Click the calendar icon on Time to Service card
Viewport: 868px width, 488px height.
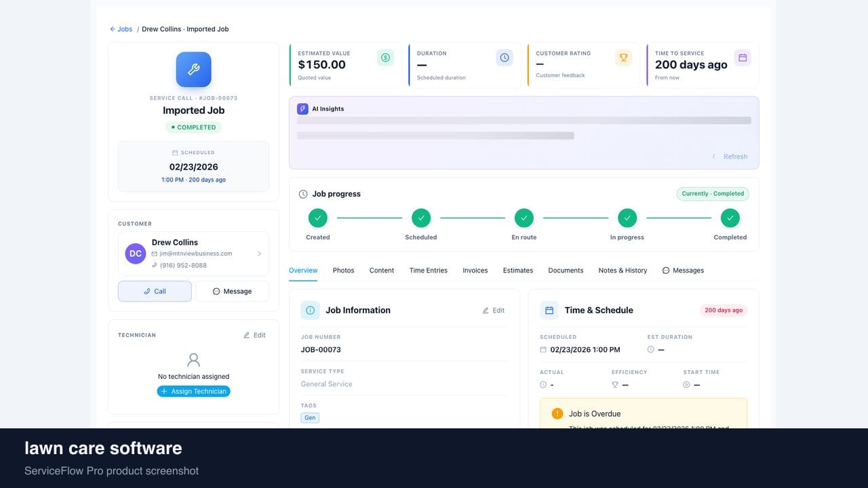(743, 58)
